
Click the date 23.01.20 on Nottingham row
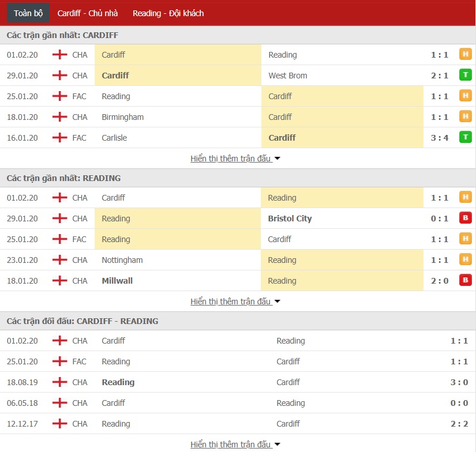point(22,260)
